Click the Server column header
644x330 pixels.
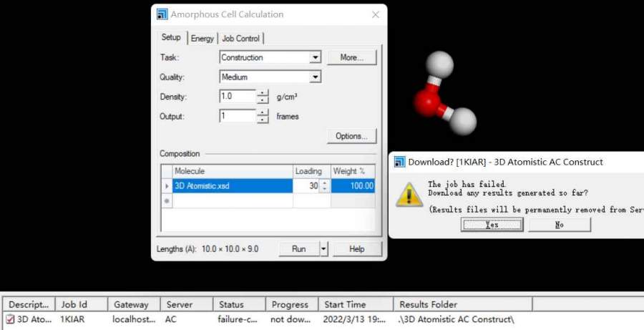(x=187, y=304)
